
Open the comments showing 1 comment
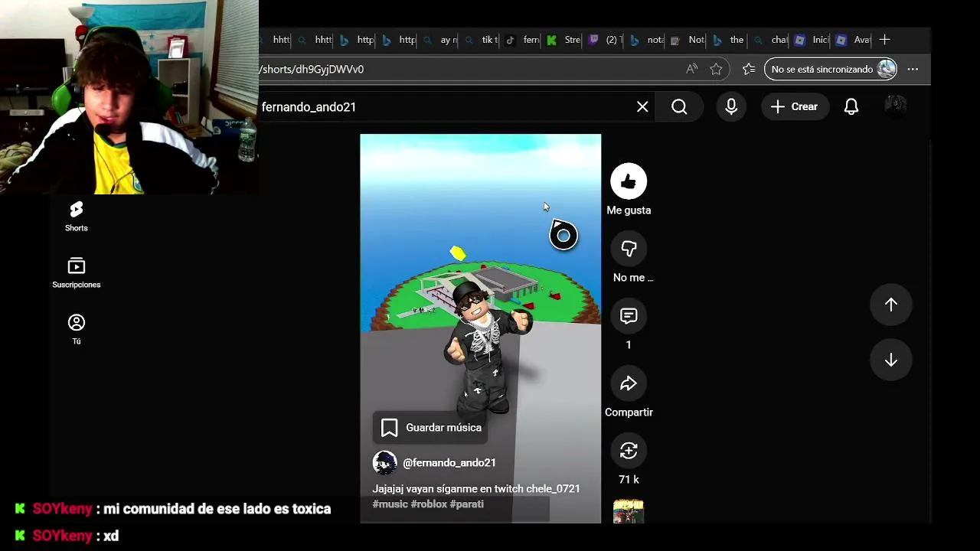pos(629,316)
